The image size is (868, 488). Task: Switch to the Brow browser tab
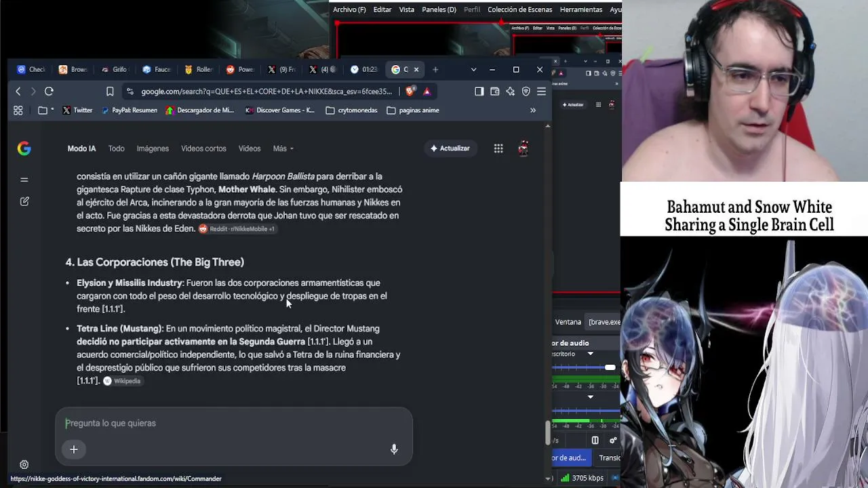point(73,69)
